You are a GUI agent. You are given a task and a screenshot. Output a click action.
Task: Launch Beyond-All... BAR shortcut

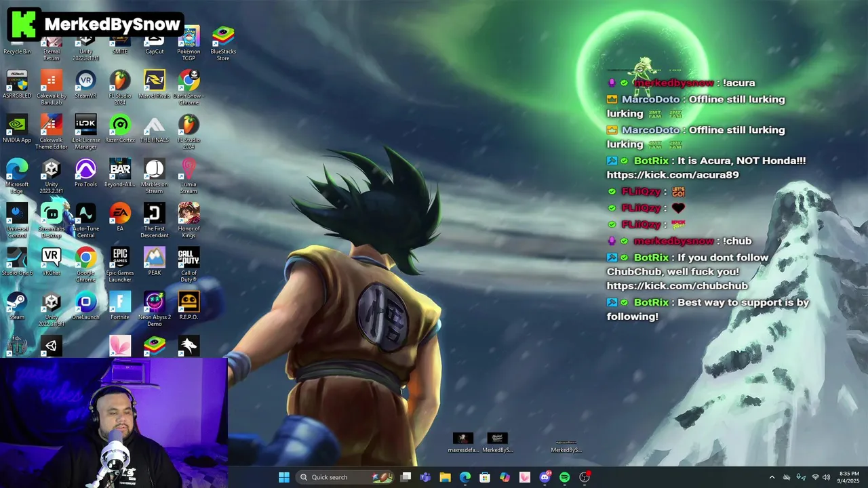pyautogui.click(x=120, y=173)
